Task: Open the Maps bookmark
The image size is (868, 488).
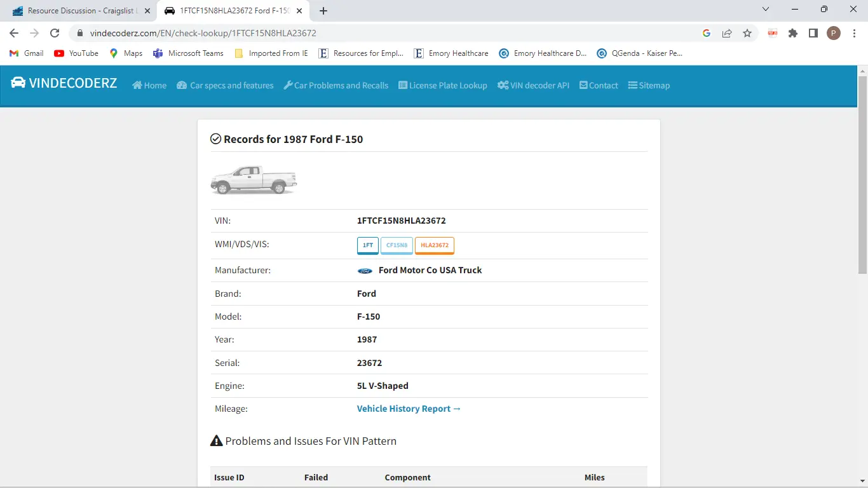Action: point(126,53)
